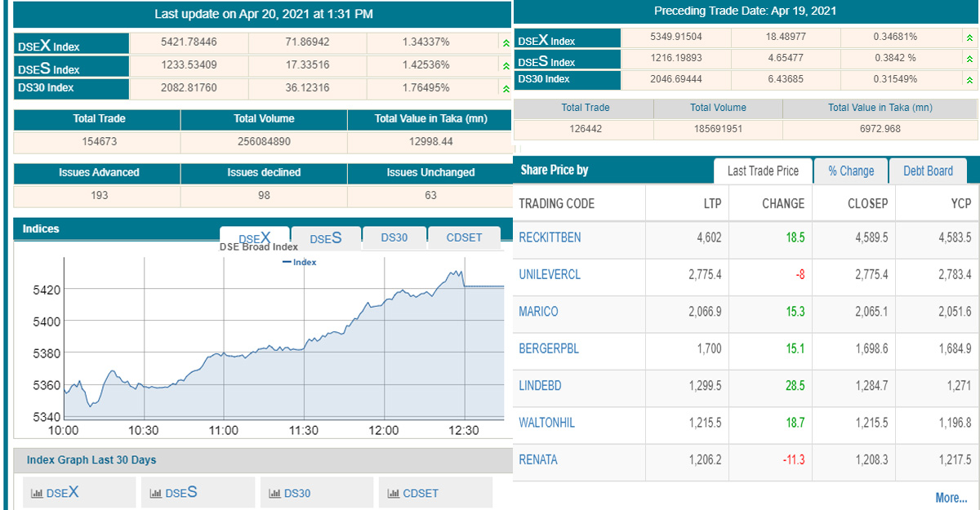Viewport: 980px width, 510px height.
Task: Open the RECKITTBEN trading code link
Action: (550, 237)
